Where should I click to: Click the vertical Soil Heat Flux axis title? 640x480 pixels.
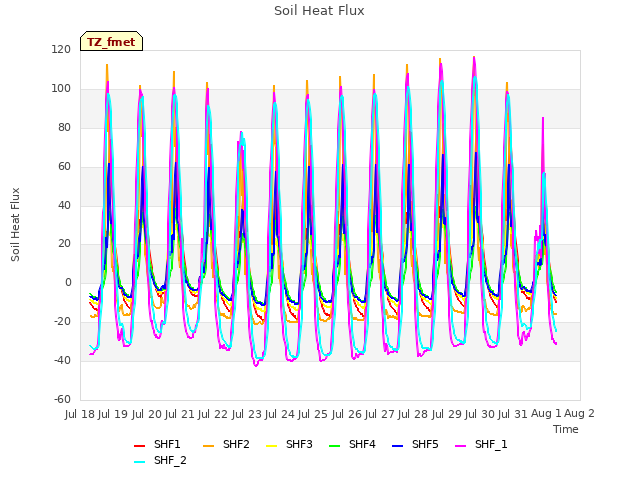click(x=15, y=224)
